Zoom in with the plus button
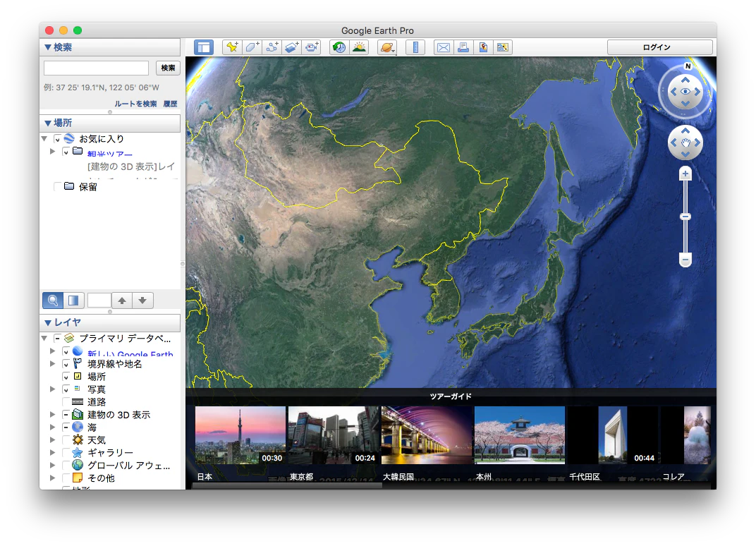Screen dimensions: 756x546 [x=685, y=174]
